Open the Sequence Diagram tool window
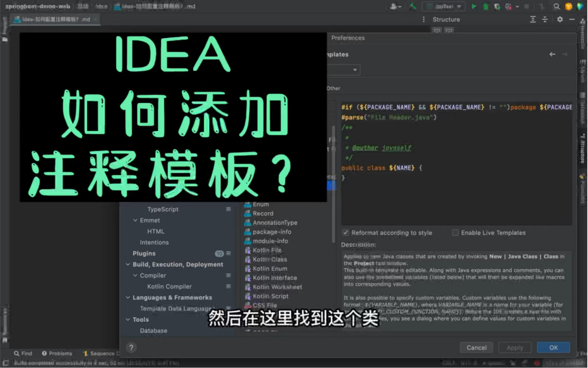 (x=101, y=354)
